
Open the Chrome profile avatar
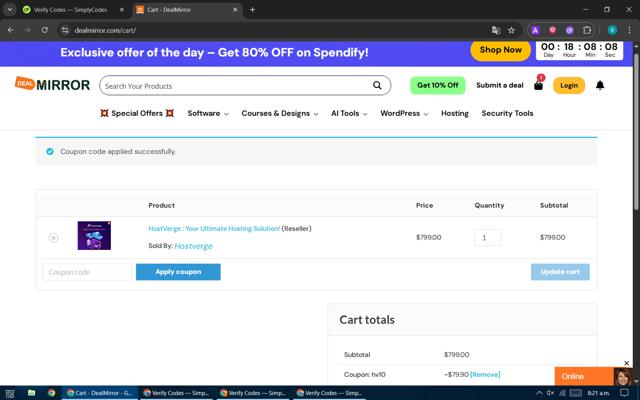(612, 30)
